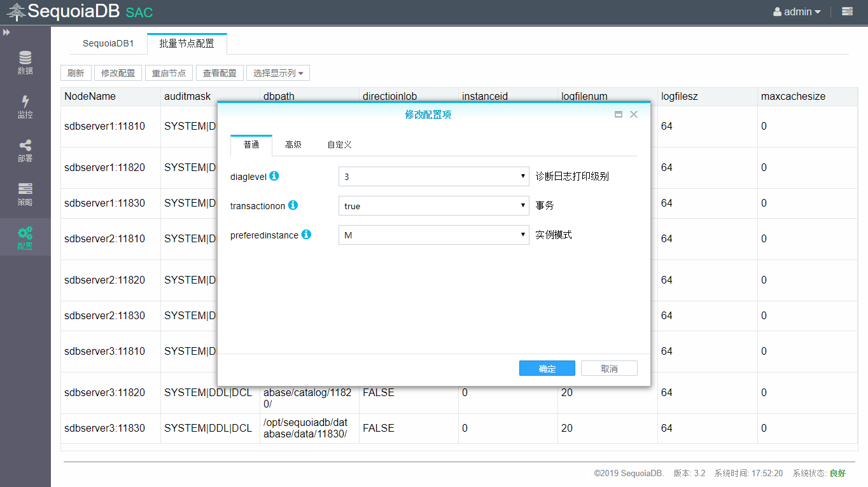
Task: Open the transactionon dropdown set to true
Action: tap(433, 206)
